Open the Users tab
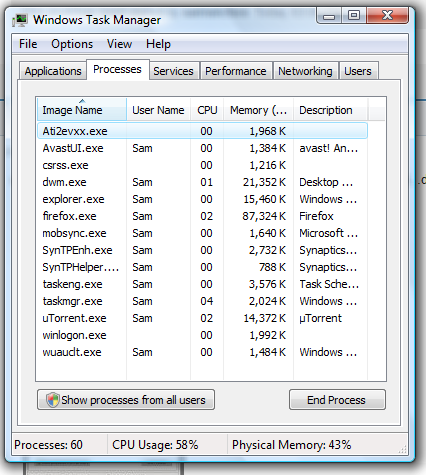 tap(358, 71)
